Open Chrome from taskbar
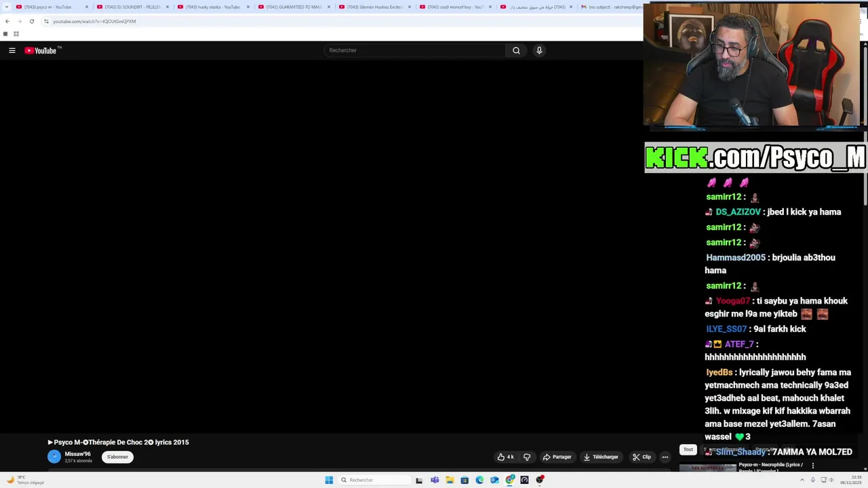Viewport: 868px width, 488px height. [510, 480]
